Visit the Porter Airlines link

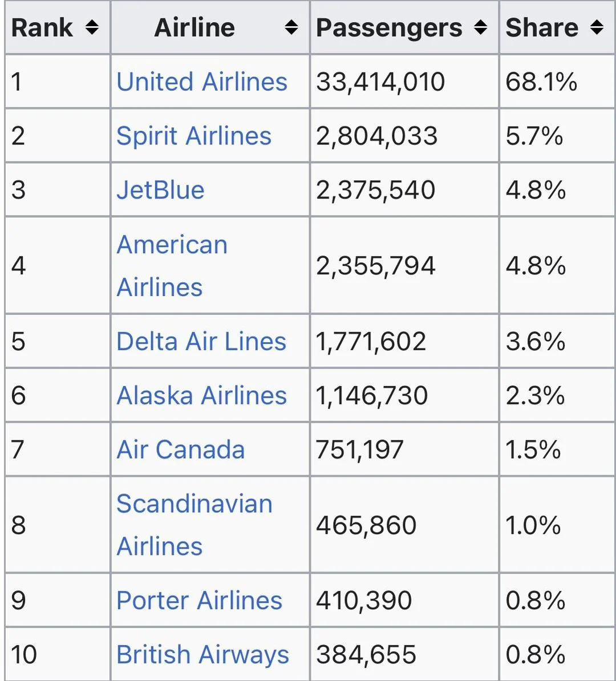(x=199, y=600)
